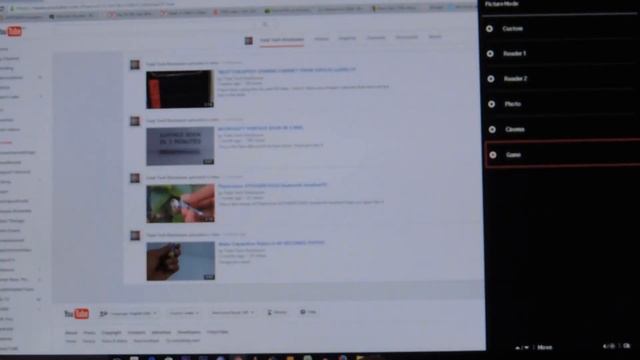Image resolution: width=640 pixels, height=360 pixels.
Task: Open the Privacy footer link
Action: [x=89, y=341]
